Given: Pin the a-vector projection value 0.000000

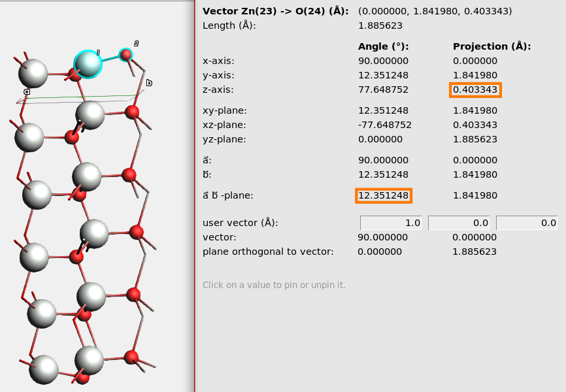Looking at the screenshot, I should (x=475, y=160).
